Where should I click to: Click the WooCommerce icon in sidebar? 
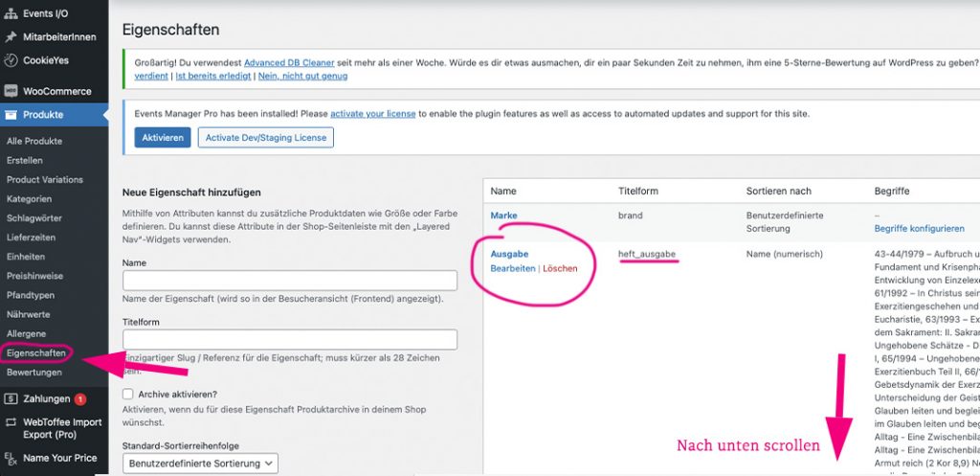point(11,92)
